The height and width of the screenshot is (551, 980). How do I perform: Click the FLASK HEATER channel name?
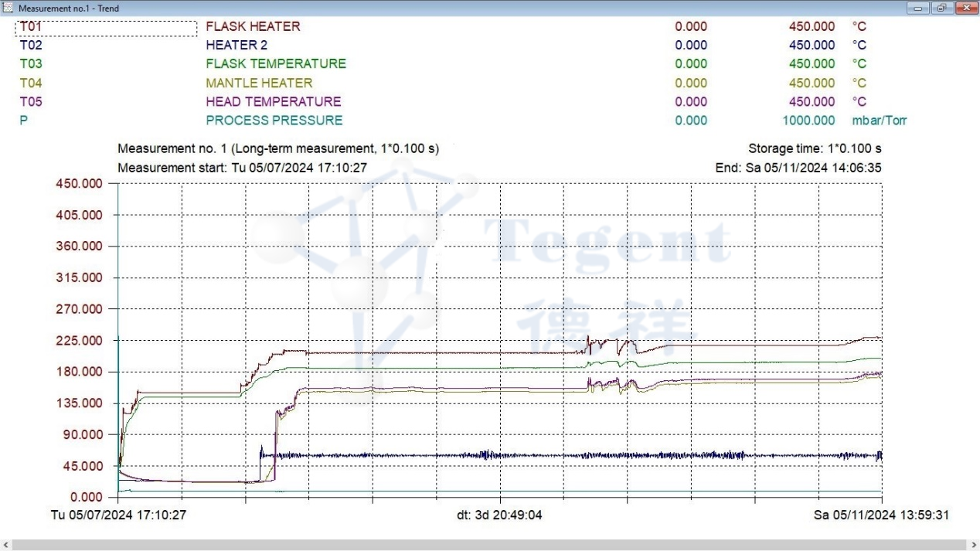[x=253, y=27]
